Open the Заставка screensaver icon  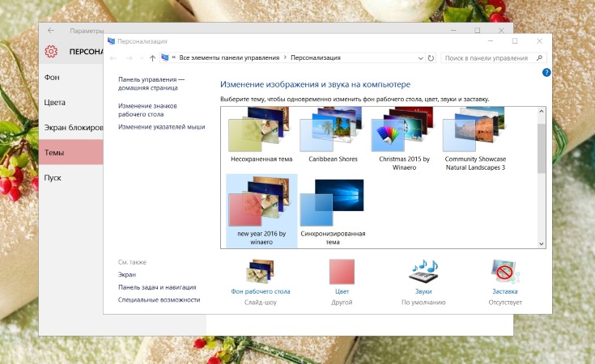click(505, 271)
